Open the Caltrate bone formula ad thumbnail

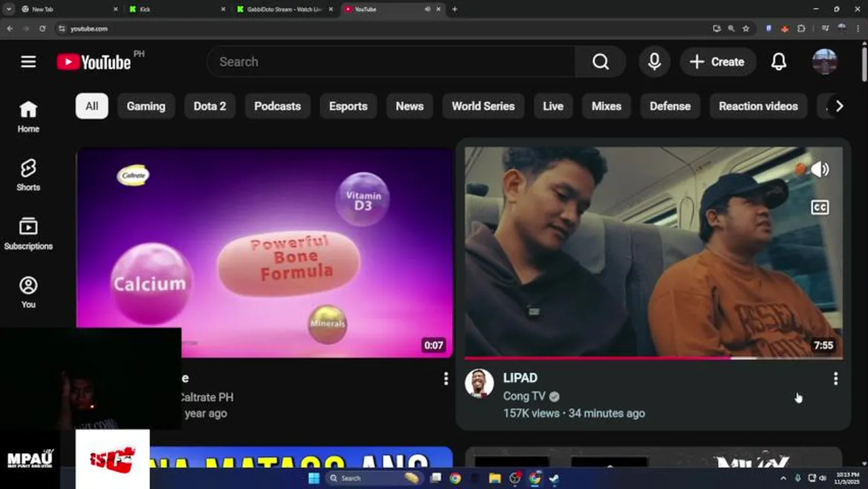point(264,252)
